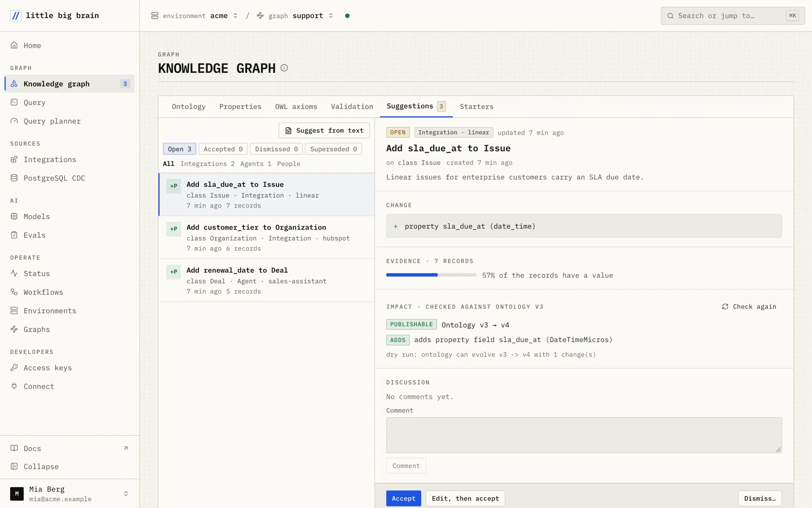The height and width of the screenshot is (508, 812).
Task: Open PostgreSQL CDC database icon
Action: point(14,178)
